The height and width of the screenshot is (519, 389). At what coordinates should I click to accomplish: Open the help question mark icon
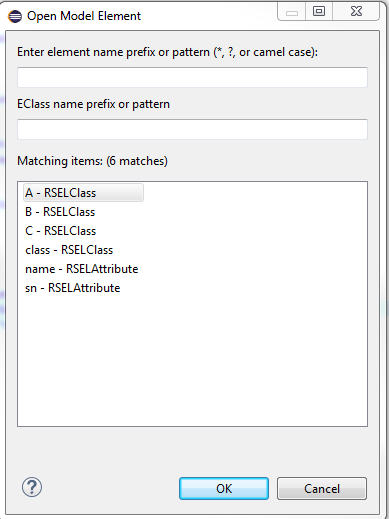click(32, 488)
